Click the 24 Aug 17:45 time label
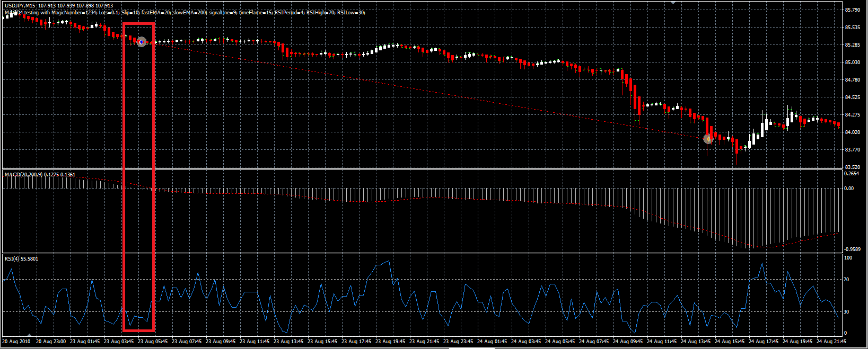Screen dimensions: 868x349 (x=764, y=342)
